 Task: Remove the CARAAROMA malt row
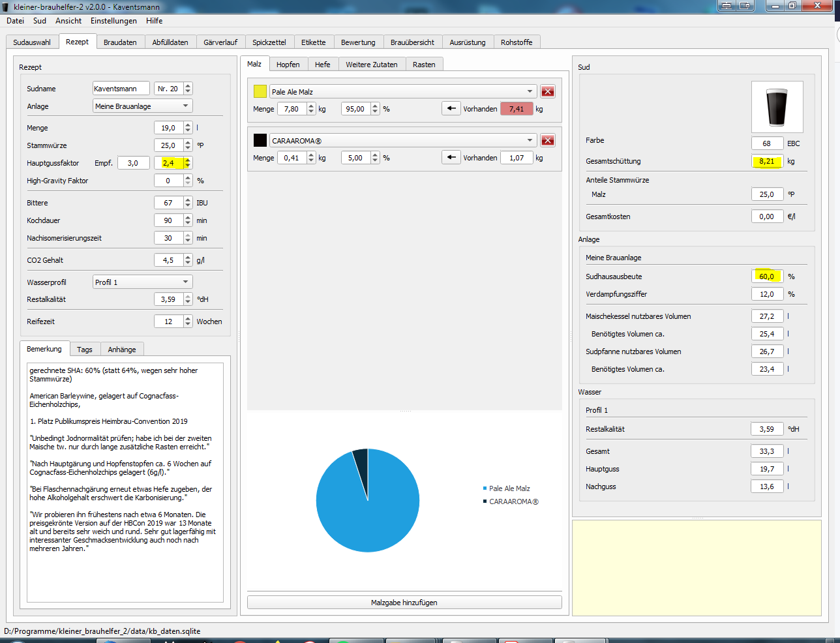[x=548, y=140]
